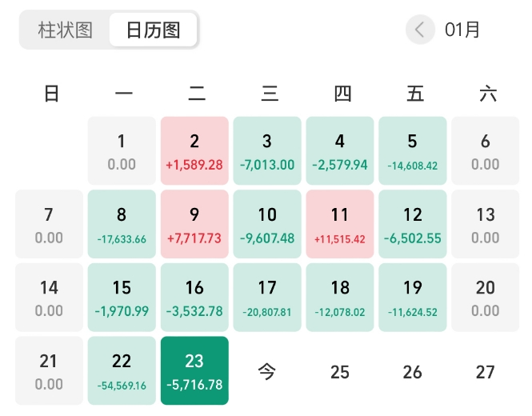Open day 18 cell with -12,078.02
532x416 pixels.
pos(340,298)
